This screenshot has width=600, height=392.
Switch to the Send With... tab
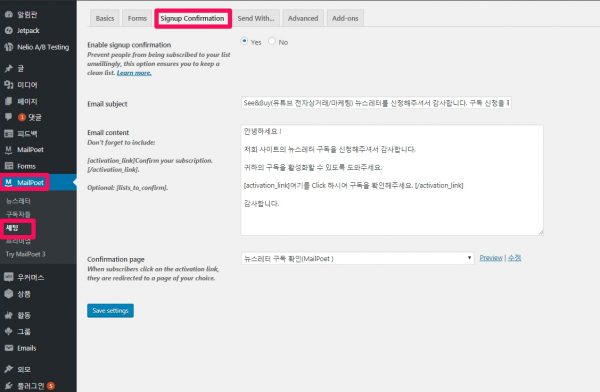coord(256,18)
